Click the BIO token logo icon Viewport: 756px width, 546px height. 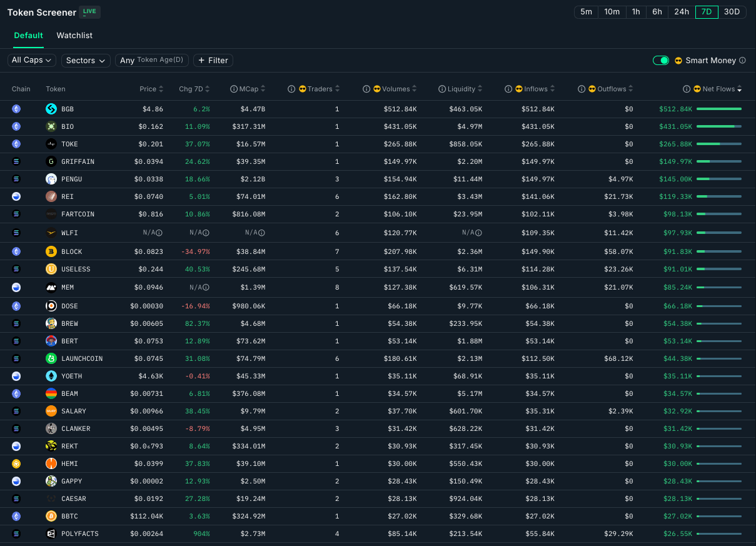click(51, 126)
